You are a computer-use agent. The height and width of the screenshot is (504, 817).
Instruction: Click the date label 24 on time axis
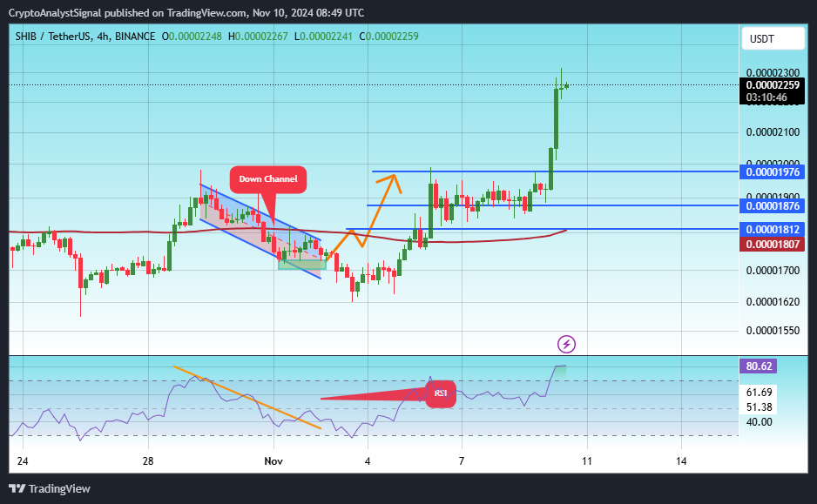23,461
